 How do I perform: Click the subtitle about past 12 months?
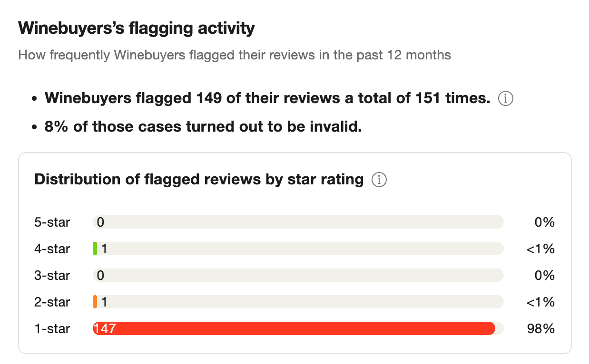(234, 55)
